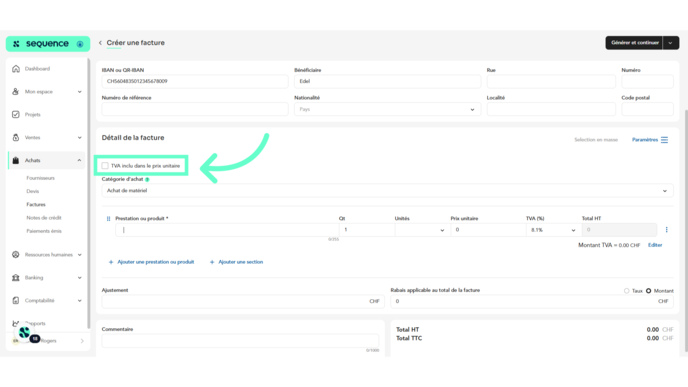Select the Taux radio button
The width and height of the screenshot is (688, 387).
point(627,291)
